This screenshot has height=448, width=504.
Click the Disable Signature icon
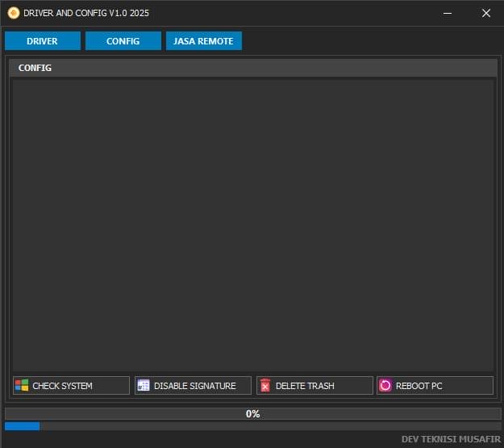click(144, 386)
